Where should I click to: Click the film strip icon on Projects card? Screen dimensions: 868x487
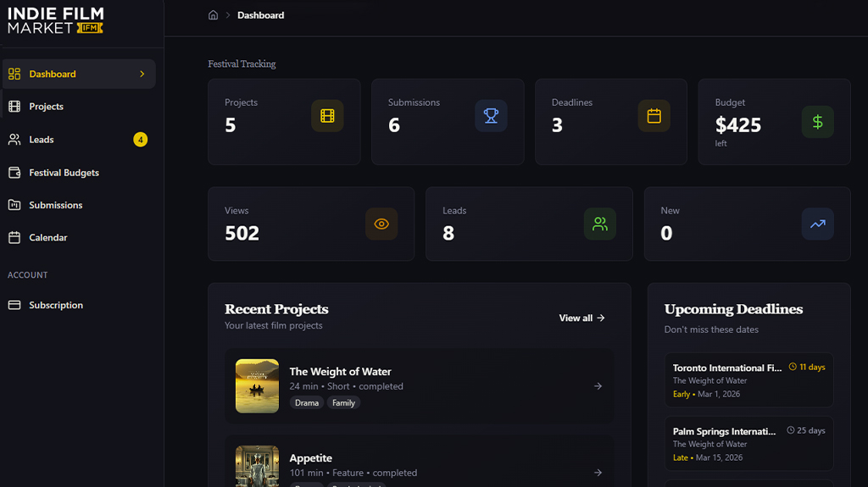pyautogui.click(x=327, y=116)
